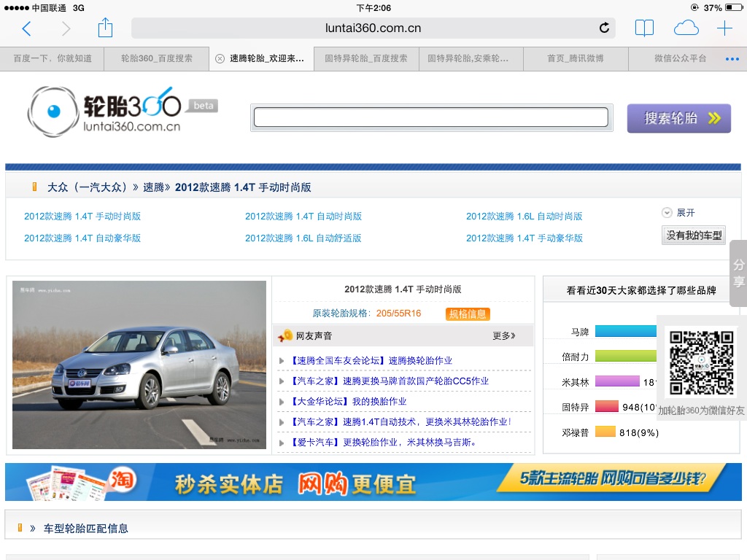
Task: Show more tabs via three-dot icon
Action: pos(732,59)
